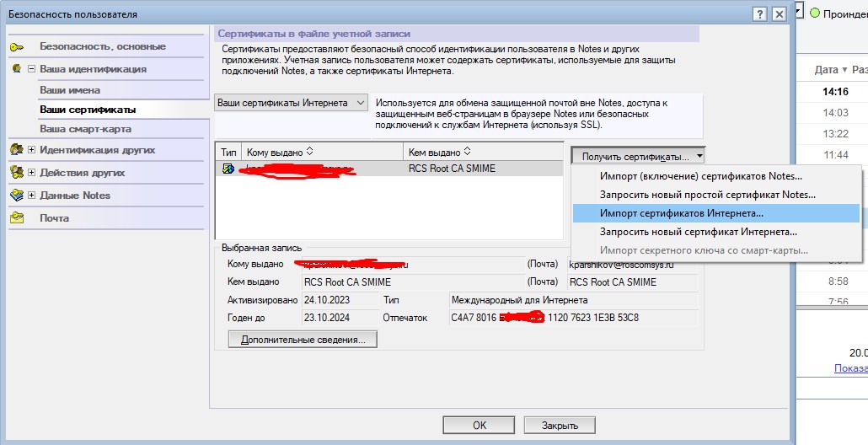Screen dimensions: 868x445
Task: Open the Получить сертификаты dropdown button
Action: point(638,157)
